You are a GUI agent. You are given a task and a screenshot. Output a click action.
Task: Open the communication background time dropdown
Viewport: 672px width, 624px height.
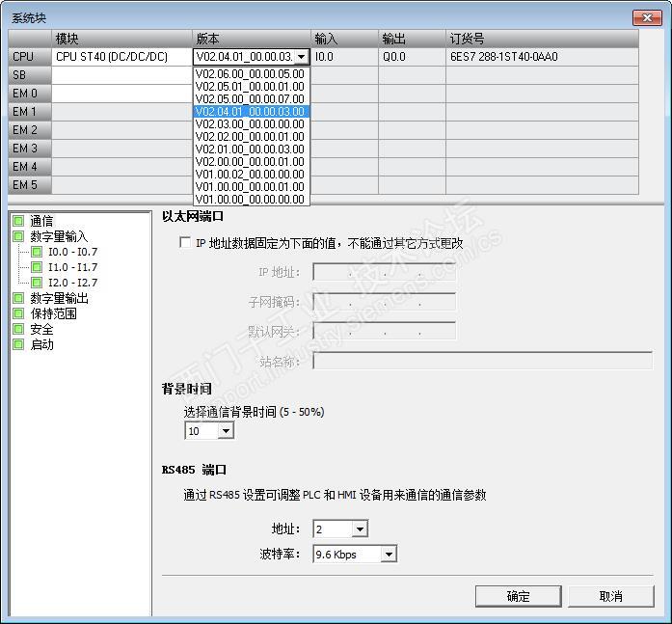tap(226, 431)
